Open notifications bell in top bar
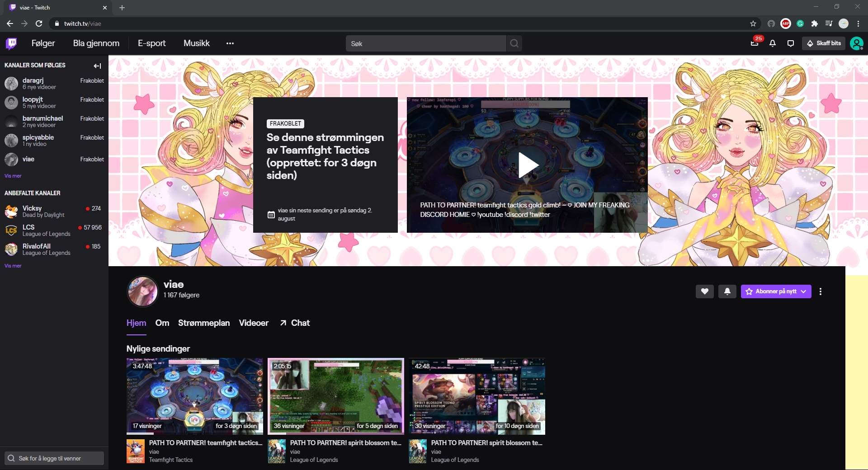This screenshot has height=470, width=868. pyautogui.click(x=773, y=43)
